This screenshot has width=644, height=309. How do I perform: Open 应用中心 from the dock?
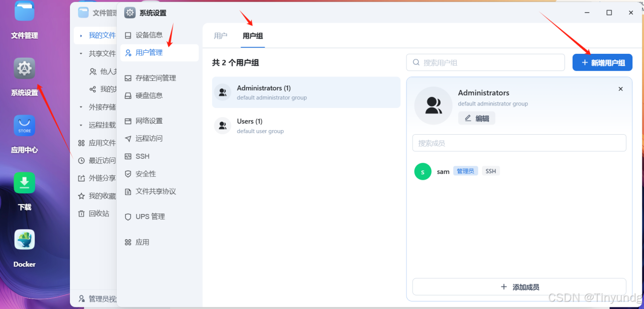[x=24, y=126]
